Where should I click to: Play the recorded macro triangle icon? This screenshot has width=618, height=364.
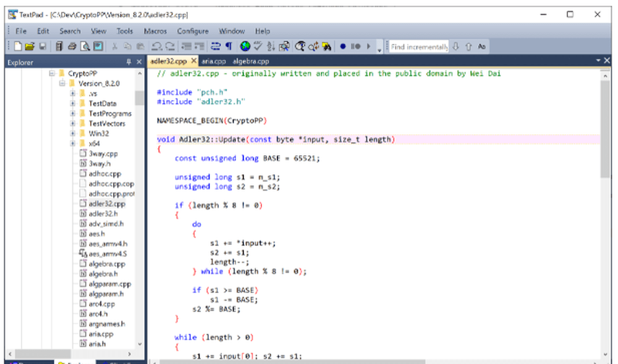pyautogui.click(x=368, y=46)
